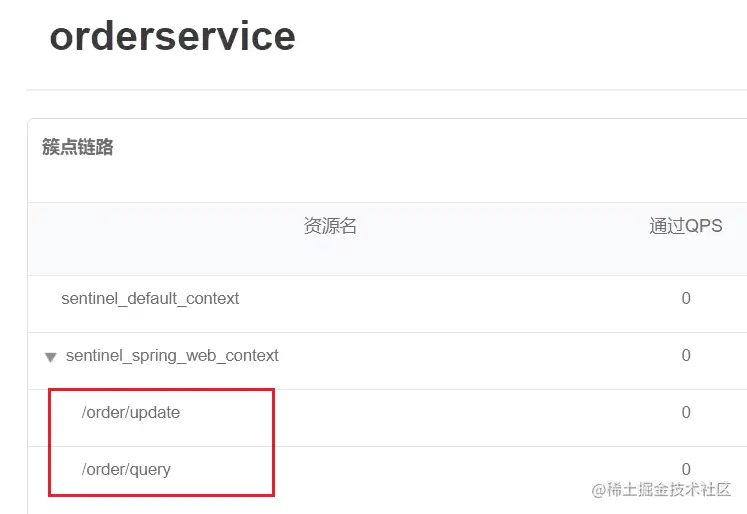Click the 通过QPS column header
747x514 pixels.
(686, 225)
